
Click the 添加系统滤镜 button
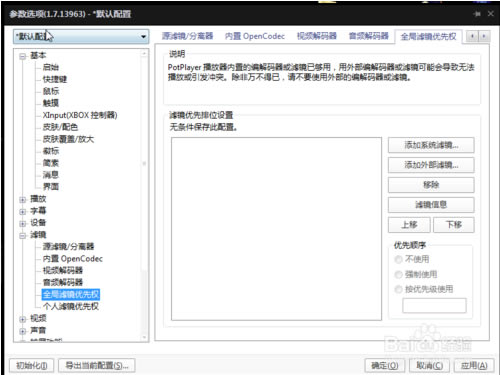[431, 145]
